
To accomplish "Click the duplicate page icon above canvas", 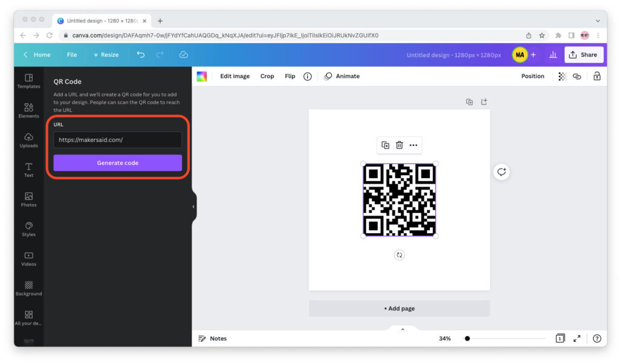I will (469, 102).
